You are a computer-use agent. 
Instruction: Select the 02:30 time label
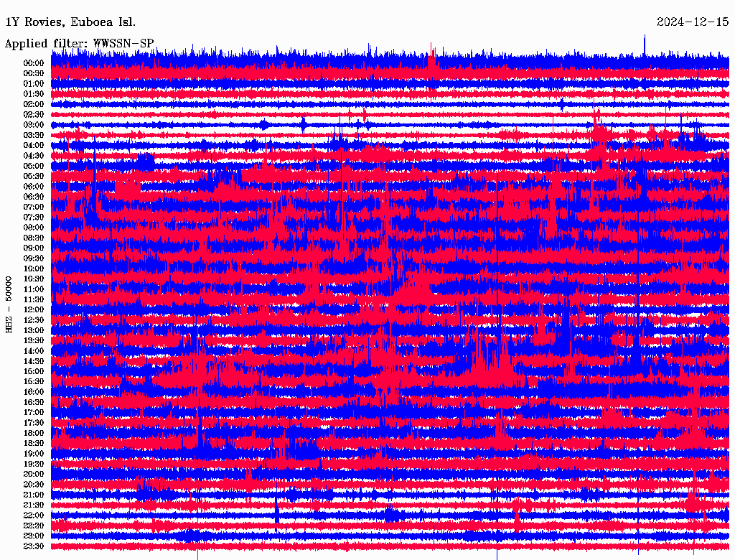(x=34, y=114)
